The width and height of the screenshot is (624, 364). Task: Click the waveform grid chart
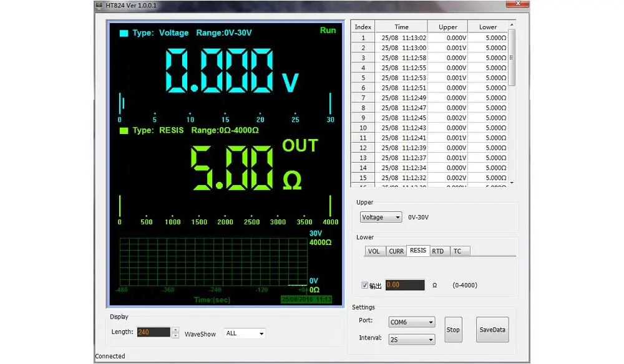tap(213, 262)
